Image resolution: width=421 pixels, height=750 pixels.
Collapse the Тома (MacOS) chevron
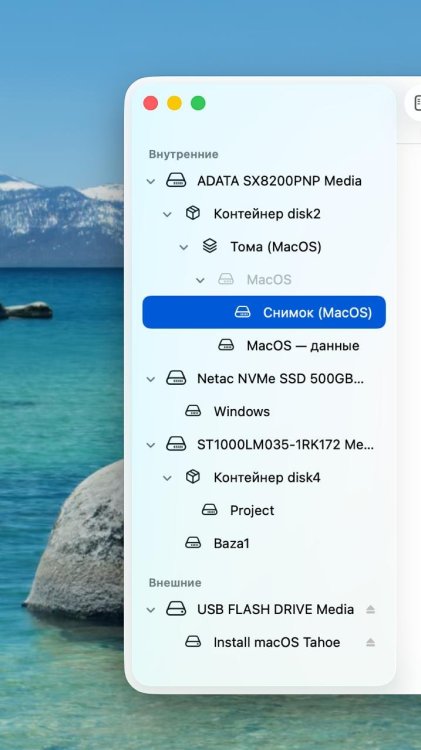tap(184, 247)
